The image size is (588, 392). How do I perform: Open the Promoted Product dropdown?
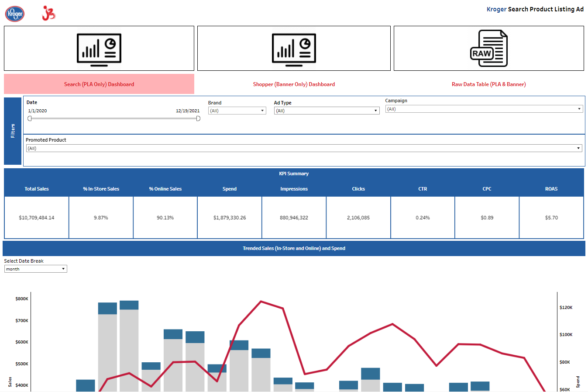coord(578,148)
